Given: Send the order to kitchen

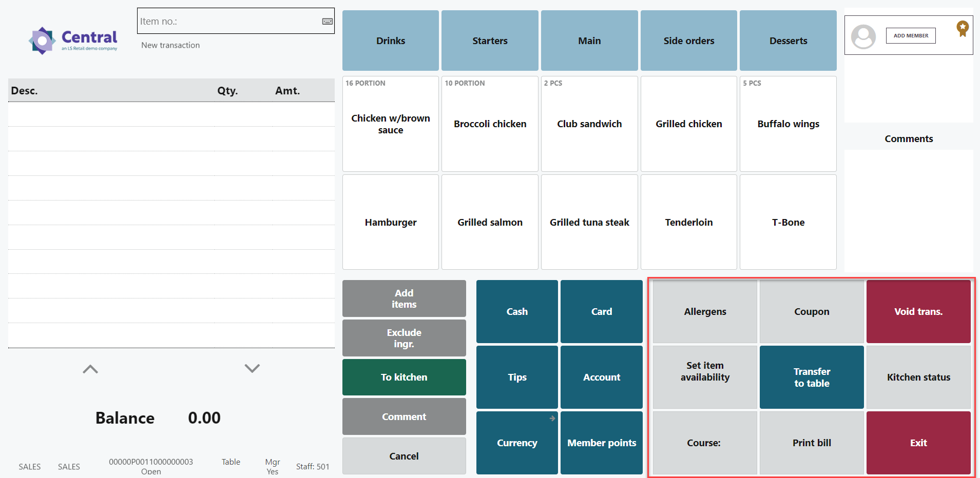Looking at the screenshot, I should [x=404, y=377].
